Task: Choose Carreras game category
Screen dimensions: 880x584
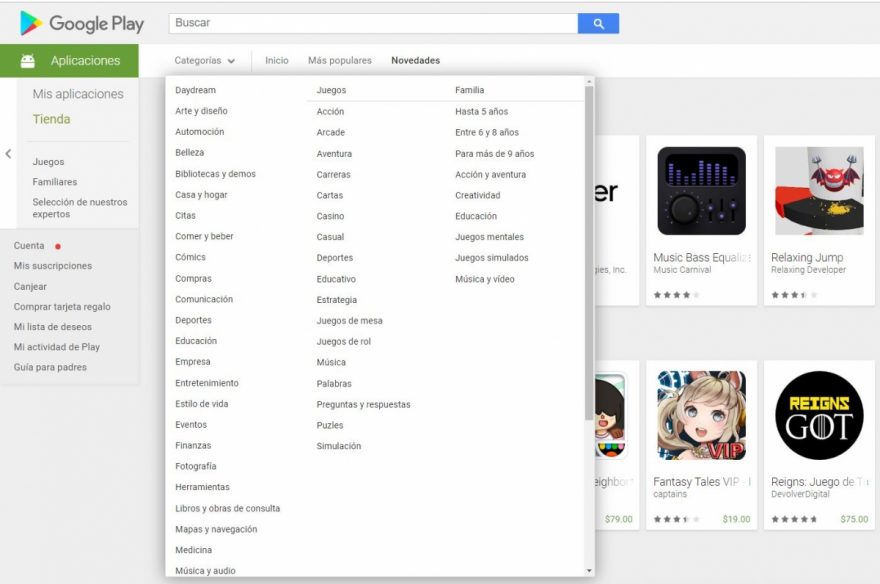Action: click(x=333, y=174)
